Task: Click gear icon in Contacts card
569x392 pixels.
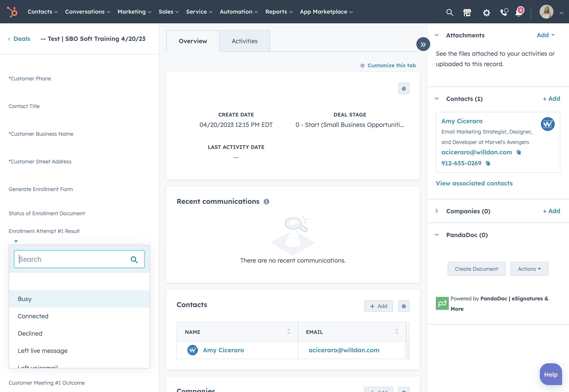Action: pos(404,306)
